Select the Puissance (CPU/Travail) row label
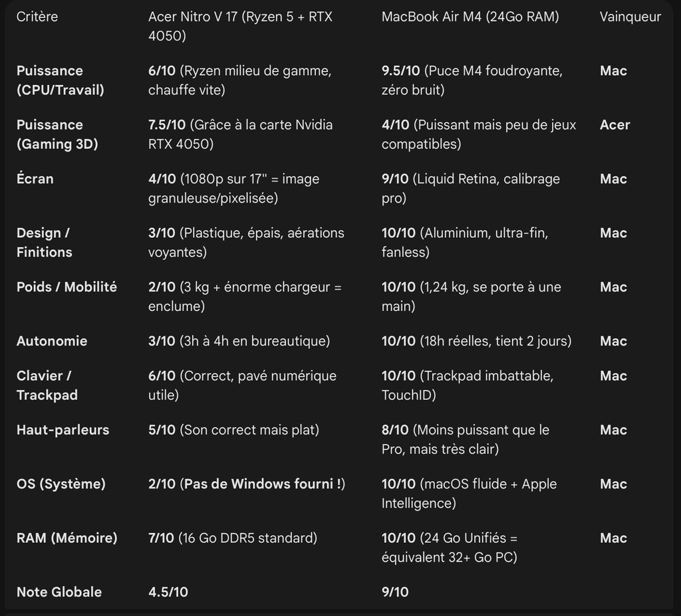Image resolution: width=681 pixels, height=616 pixels. point(61,80)
